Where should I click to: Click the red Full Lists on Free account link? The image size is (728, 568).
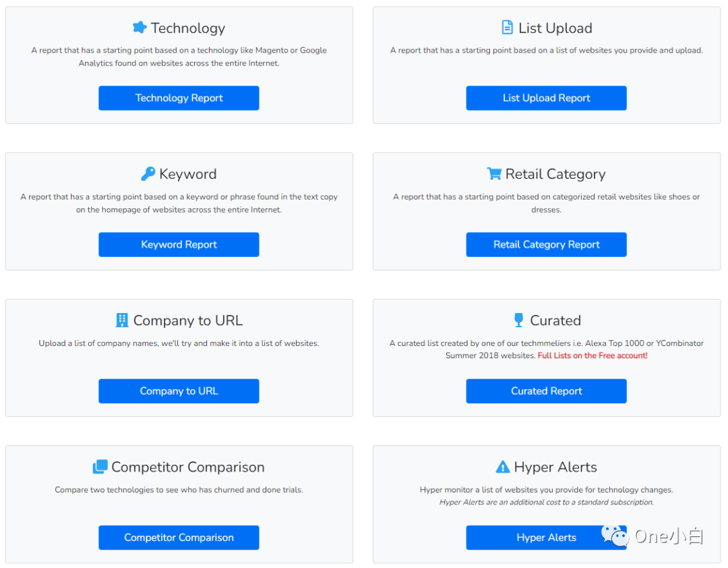(592, 355)
